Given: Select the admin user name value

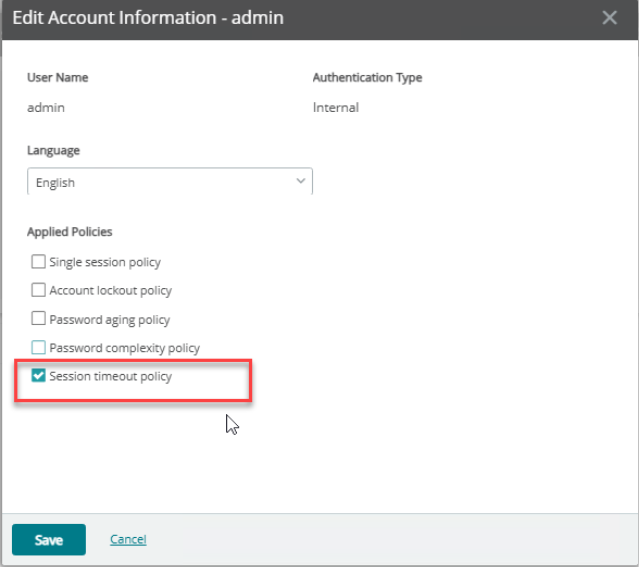Looking at the screenshot, I should [x=46, y=108].
